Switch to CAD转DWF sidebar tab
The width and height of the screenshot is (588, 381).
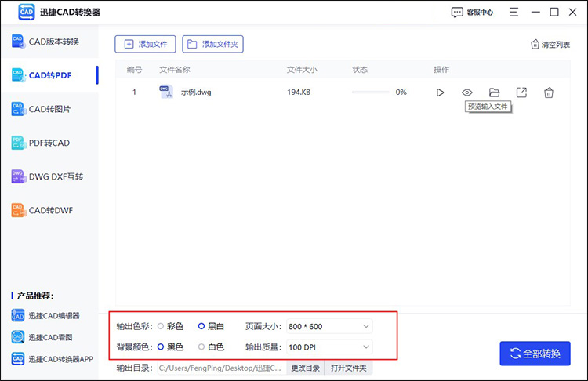[x=49, y=210]
